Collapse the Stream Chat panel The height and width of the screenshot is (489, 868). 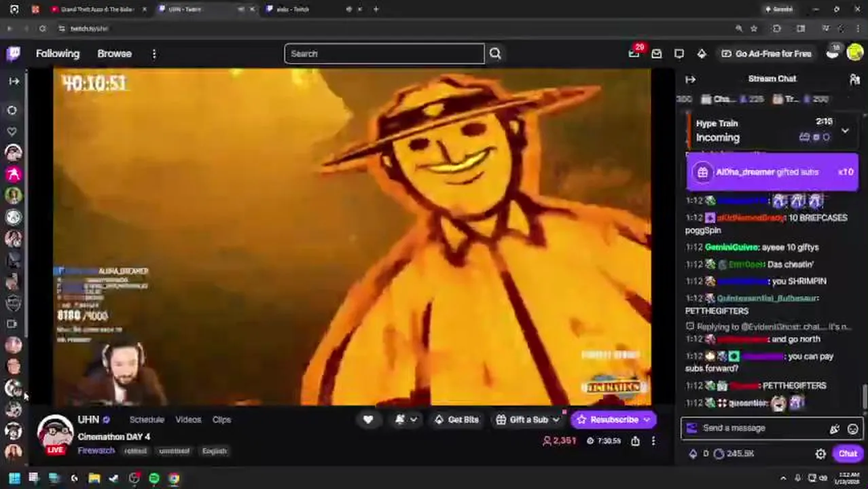coord(691,79)
